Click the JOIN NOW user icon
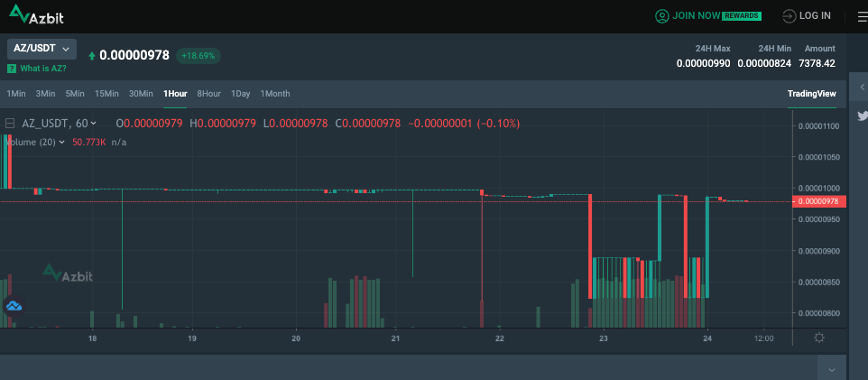This screenshot has width=868, height=380. tap(661, 16)
